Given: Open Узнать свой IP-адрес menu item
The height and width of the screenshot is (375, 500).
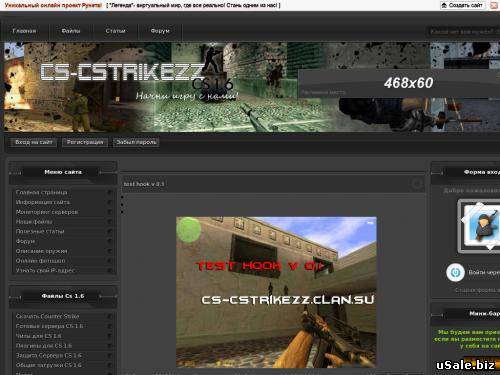Looking at the screenshot, I should tap(45, 270).
